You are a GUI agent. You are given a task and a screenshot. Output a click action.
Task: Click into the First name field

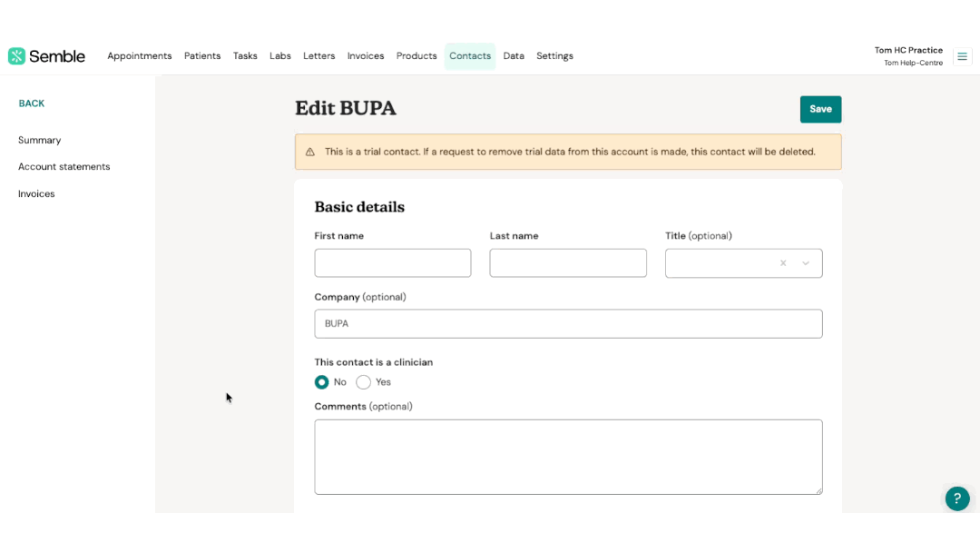point(393,263)
